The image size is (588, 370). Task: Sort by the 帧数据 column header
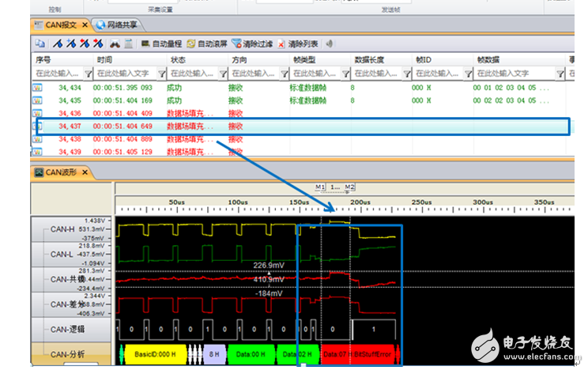tap(519, 59)
